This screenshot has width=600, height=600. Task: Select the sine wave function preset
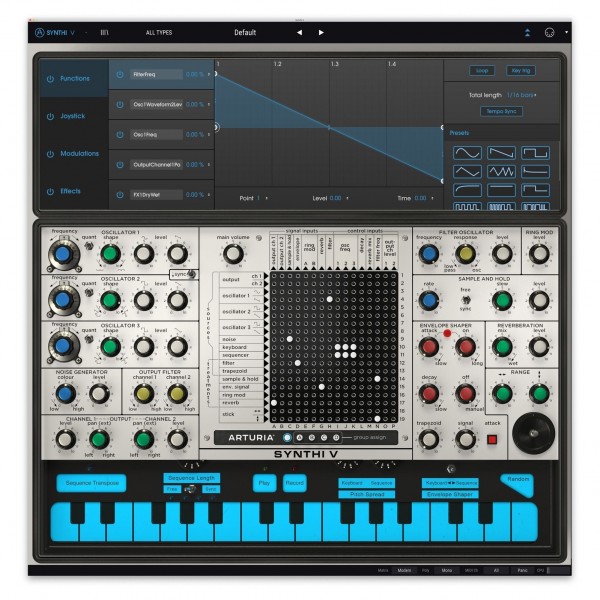467,153
